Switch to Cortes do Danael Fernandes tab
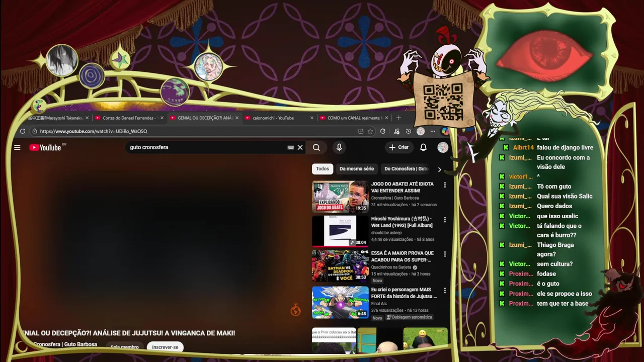The width and height of the screenshot is (644, 362). coord(129,118)
